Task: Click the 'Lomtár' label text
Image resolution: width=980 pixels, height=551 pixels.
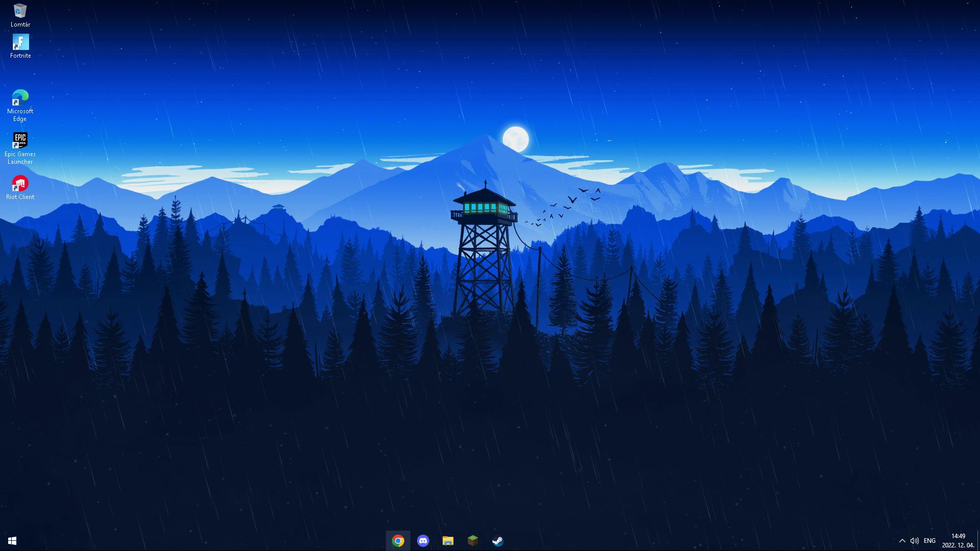Action: [x=20, y=24]
